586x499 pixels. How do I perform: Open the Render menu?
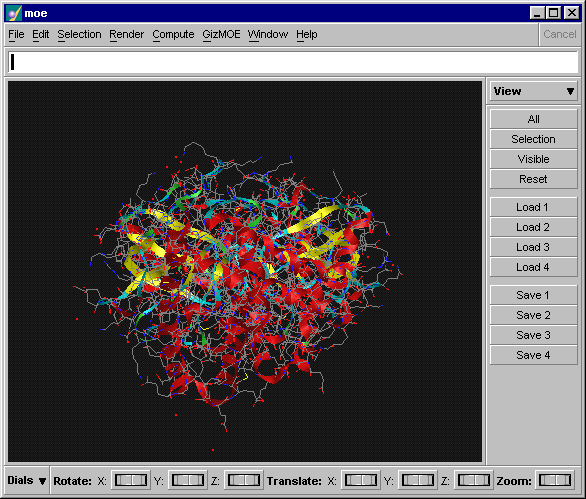(126, 34)
